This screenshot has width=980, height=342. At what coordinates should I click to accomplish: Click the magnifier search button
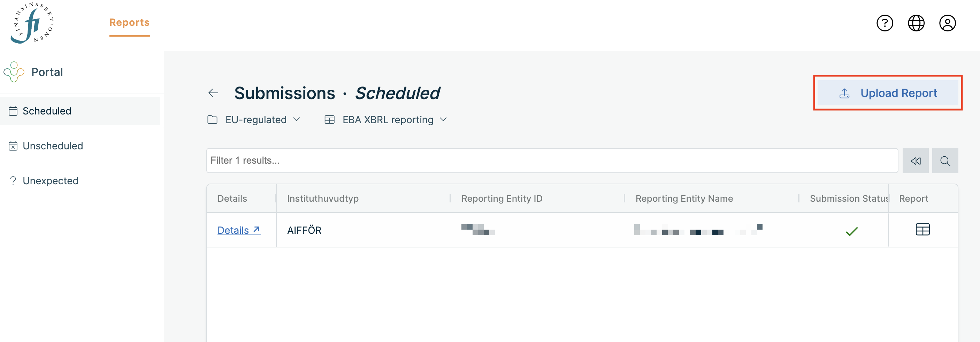(x=945, y=161)
